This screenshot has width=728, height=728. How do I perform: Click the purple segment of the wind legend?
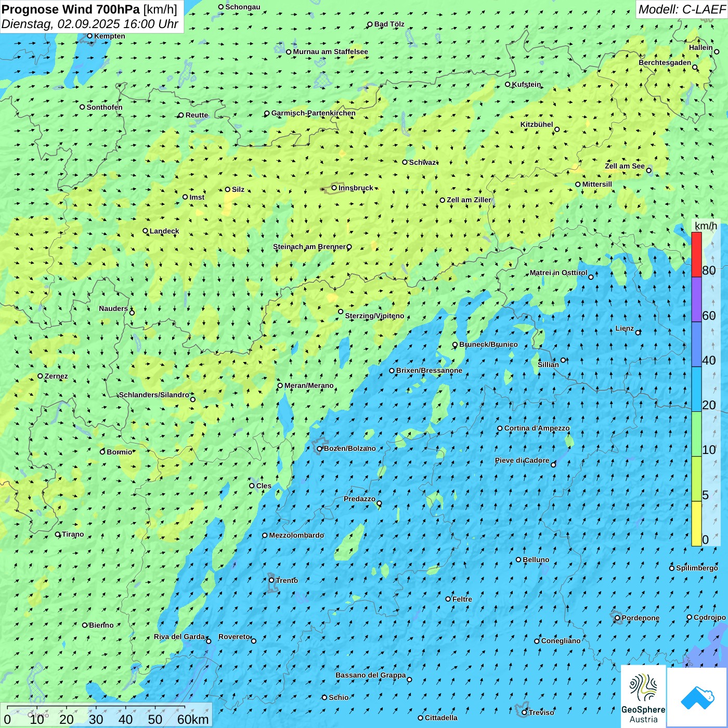coord(696,300)
